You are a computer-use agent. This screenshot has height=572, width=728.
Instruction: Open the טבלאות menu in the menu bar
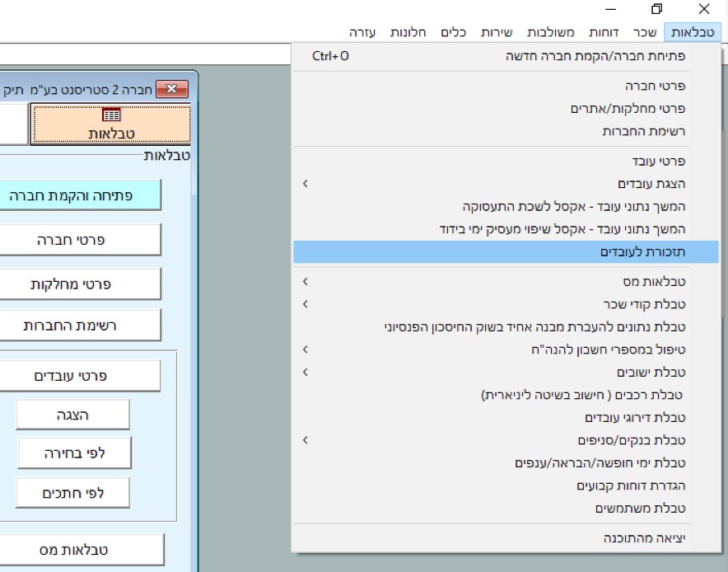coord(693,32)
